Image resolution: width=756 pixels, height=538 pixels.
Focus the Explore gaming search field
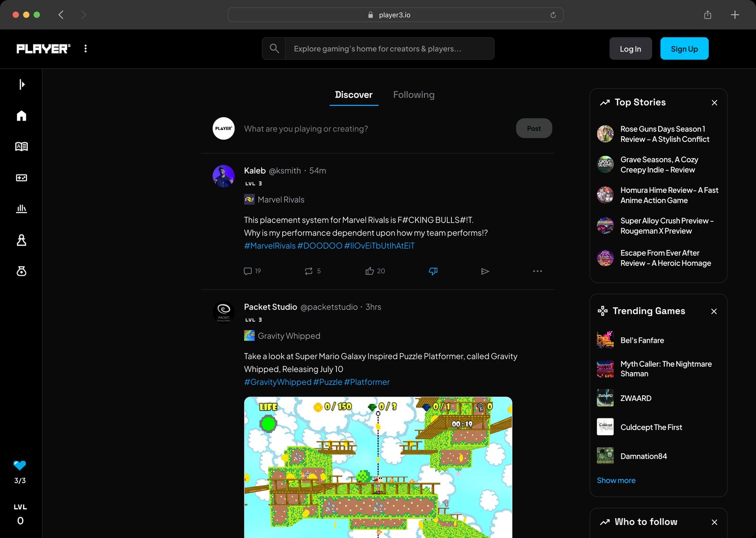[389, 49]
